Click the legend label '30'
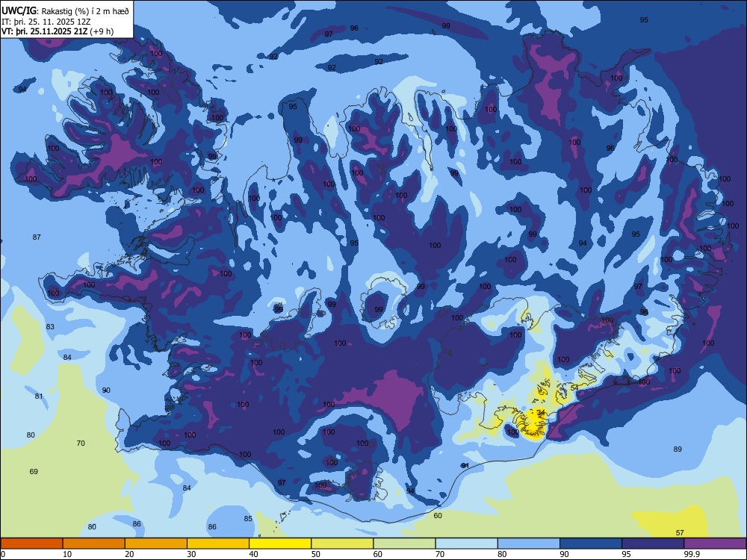This screenshot has width=747, height=560. pos(191,554)
